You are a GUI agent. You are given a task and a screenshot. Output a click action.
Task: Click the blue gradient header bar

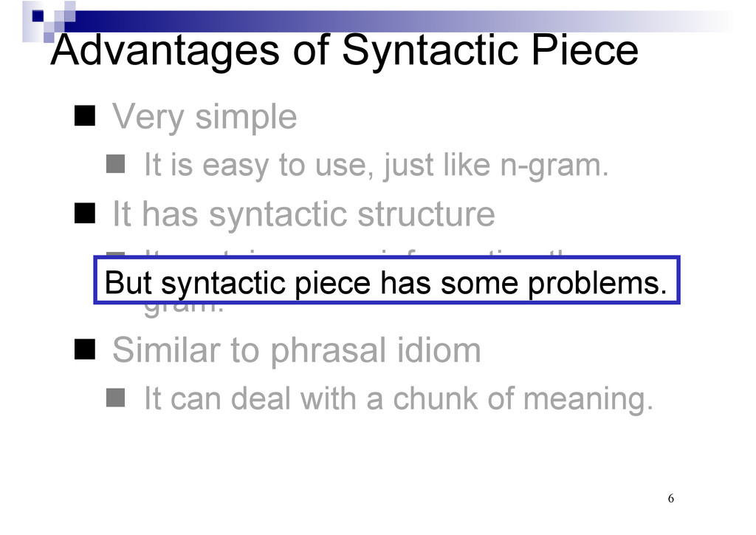[400, 21]
